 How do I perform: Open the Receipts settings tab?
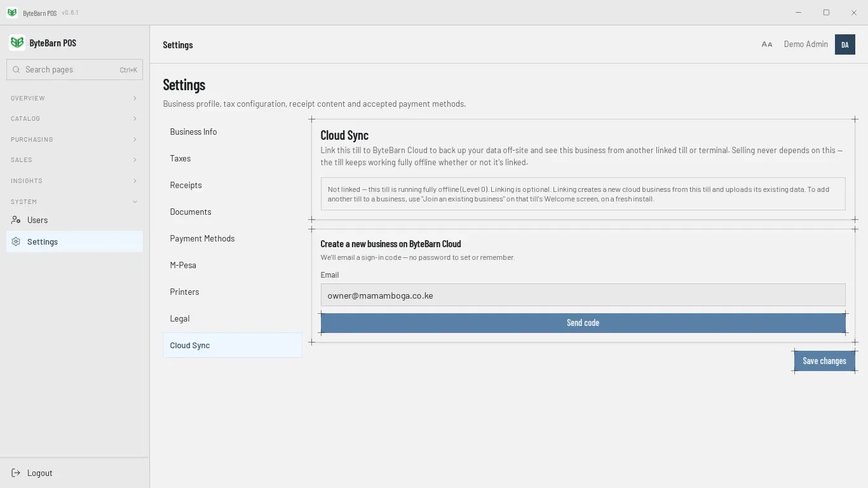(233, 185)
